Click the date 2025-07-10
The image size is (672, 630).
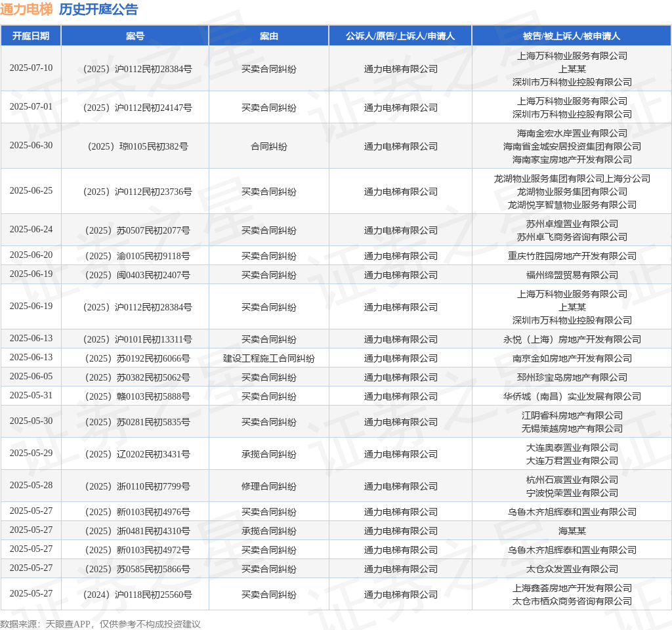coord(31,68)
